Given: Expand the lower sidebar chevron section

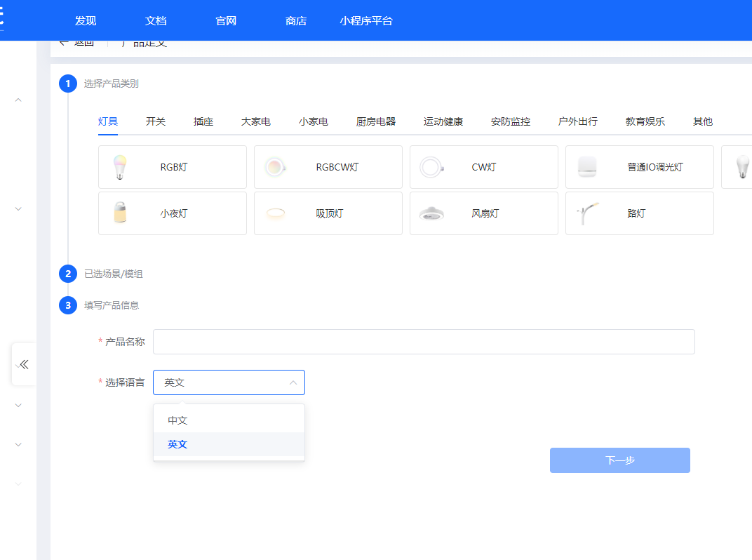Looking at the screenshot, I should 18,484.
